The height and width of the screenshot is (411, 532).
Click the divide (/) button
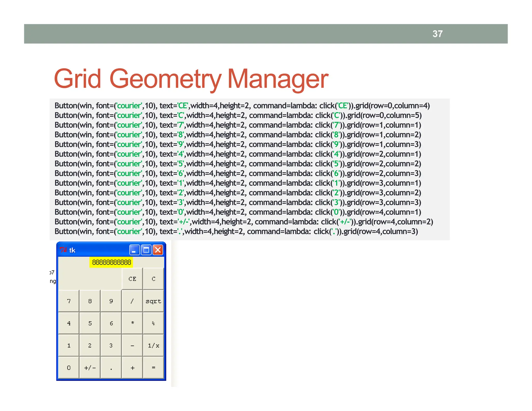[x=132, y=301]
